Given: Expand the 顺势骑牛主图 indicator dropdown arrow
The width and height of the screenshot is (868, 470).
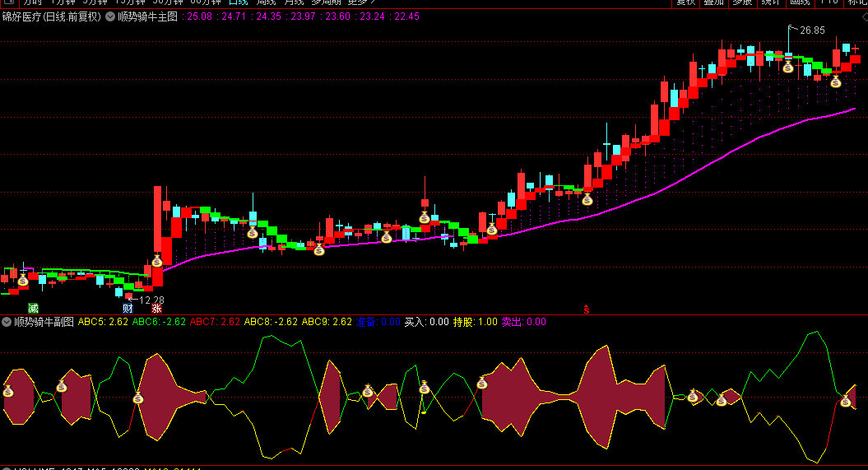Looking at the screenshot, I should pos(110,16).
